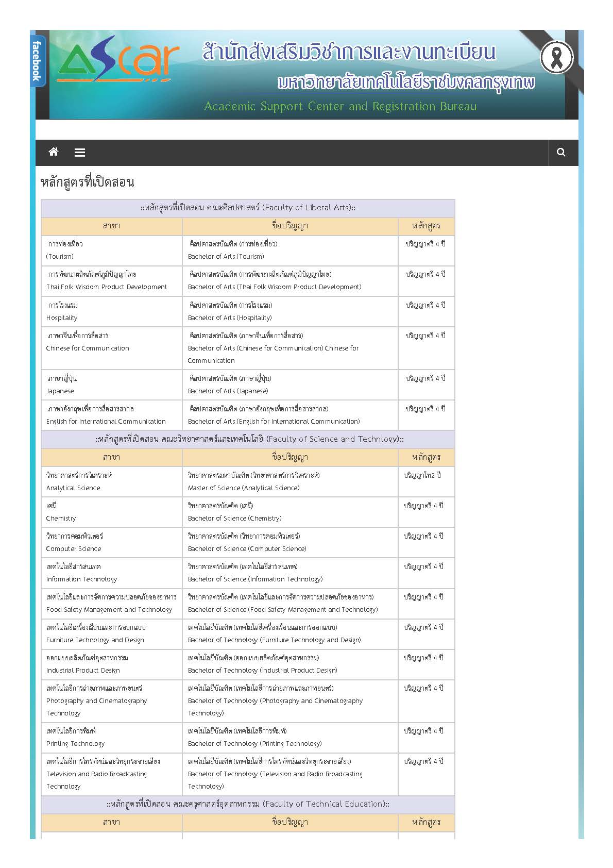This screenshot has height=868, width=613.
Task: Click the black mourning ribbon icon
Action: tap(556, 57)
